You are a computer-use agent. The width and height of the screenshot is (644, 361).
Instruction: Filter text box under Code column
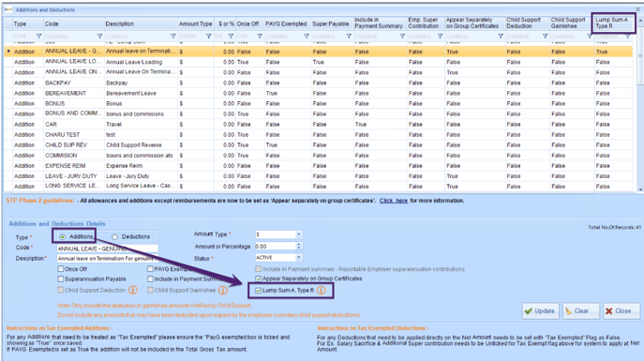[x=69, y=37]
